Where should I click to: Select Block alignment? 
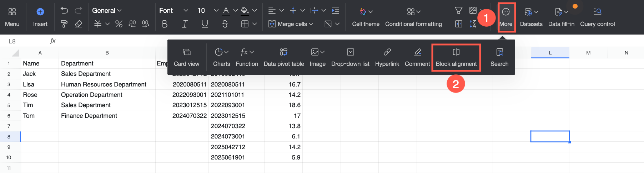point(456,57)
